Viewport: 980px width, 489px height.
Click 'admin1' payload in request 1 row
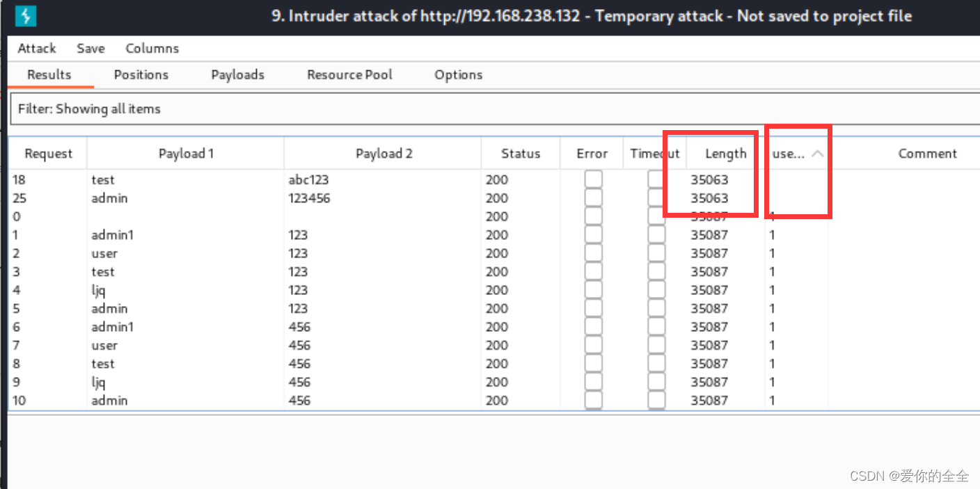112,235
